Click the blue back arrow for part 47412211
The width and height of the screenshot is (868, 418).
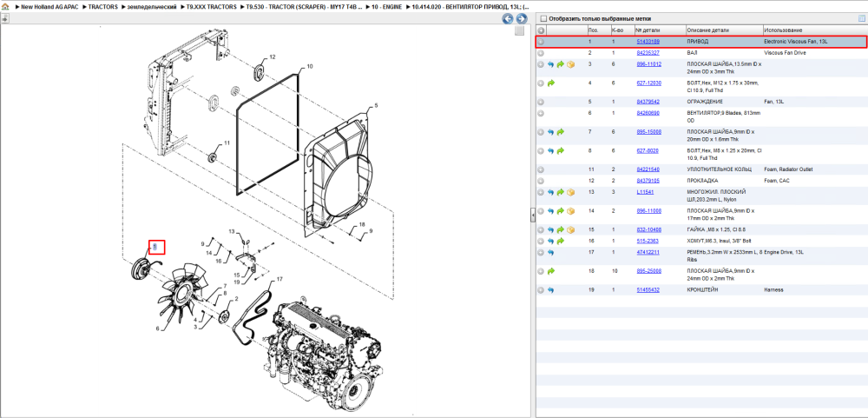[x=551, y=252]
